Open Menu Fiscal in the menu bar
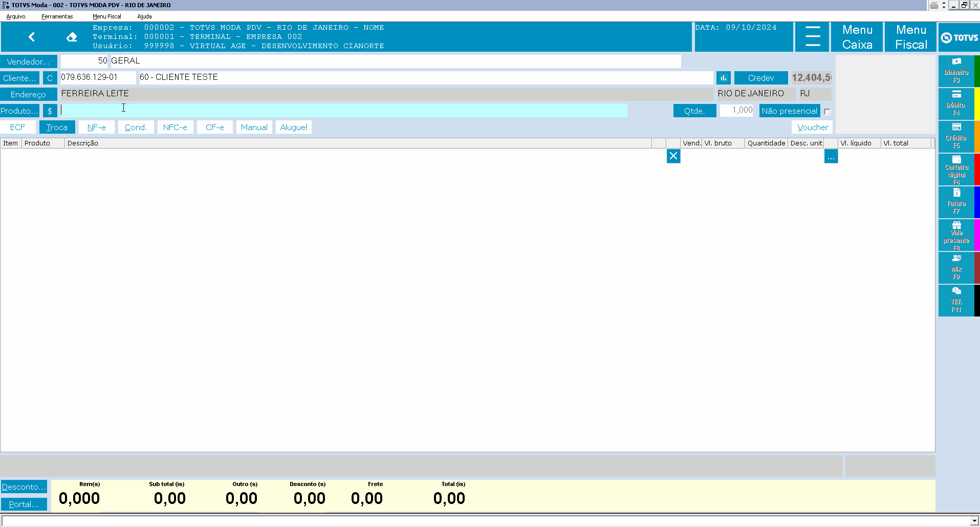Image resolution: width=980 pixels, height=527 pixels. 107,16
